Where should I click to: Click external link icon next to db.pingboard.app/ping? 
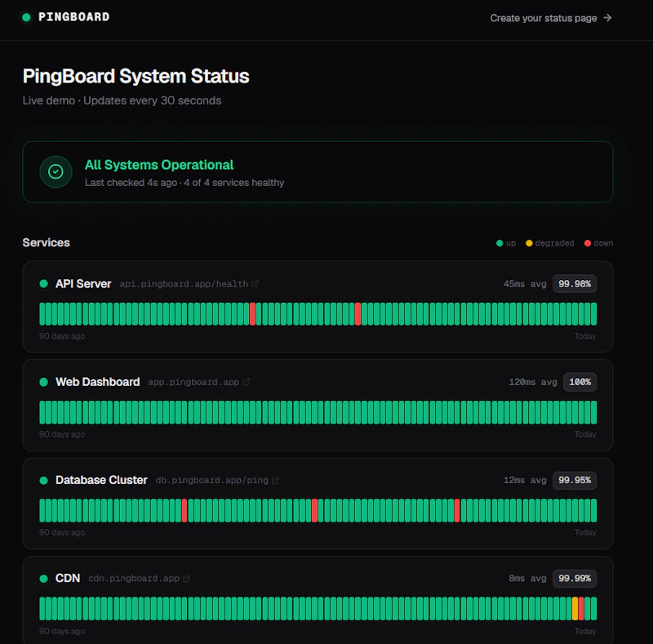pos(275,481)
